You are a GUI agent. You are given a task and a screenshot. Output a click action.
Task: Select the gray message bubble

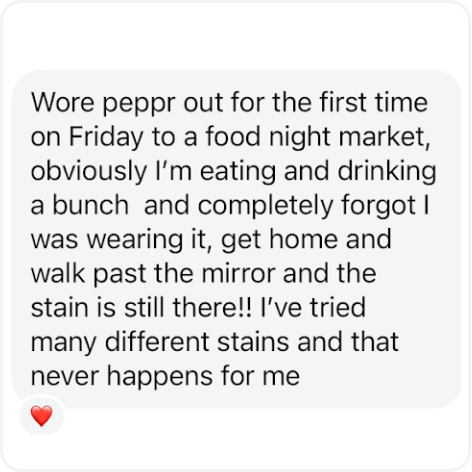pyautogui.click(x=236, y=239)
